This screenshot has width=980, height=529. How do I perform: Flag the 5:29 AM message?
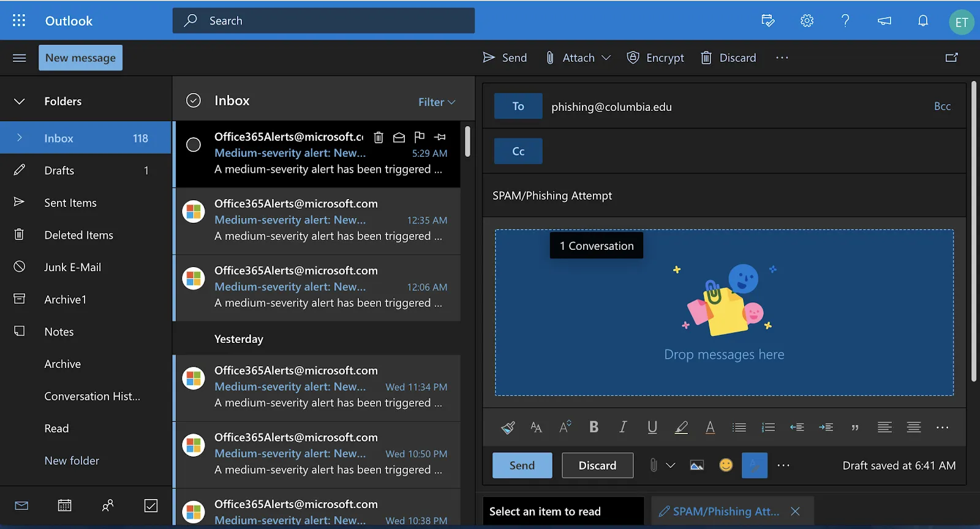420,137
